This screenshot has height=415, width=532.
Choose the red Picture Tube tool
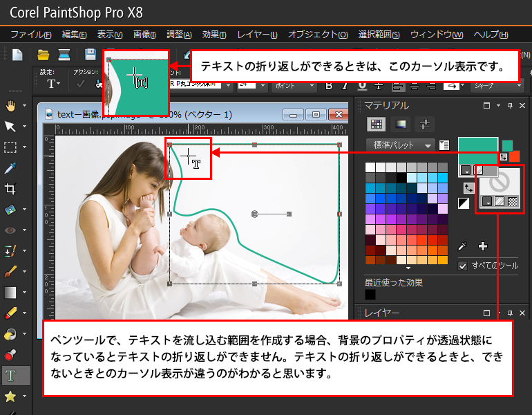[10, 355]
